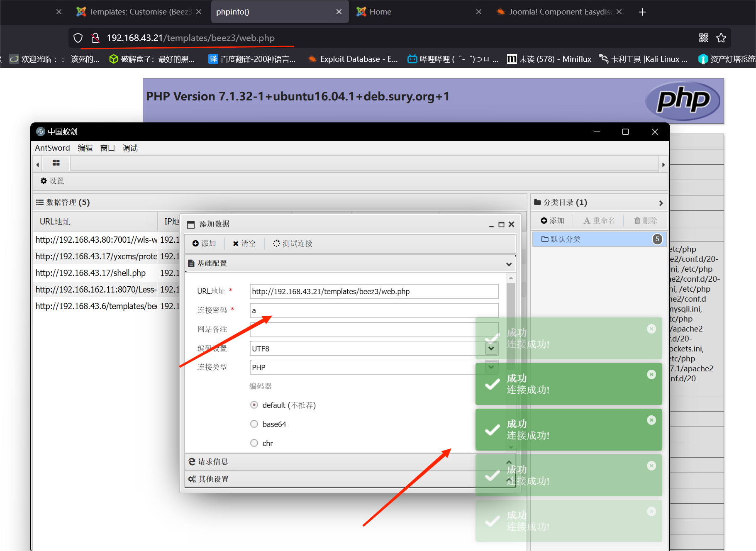Viewport: 756px width, 551px height.
Task: Collapse the 基础配置 section
Action: click(509, 264)
